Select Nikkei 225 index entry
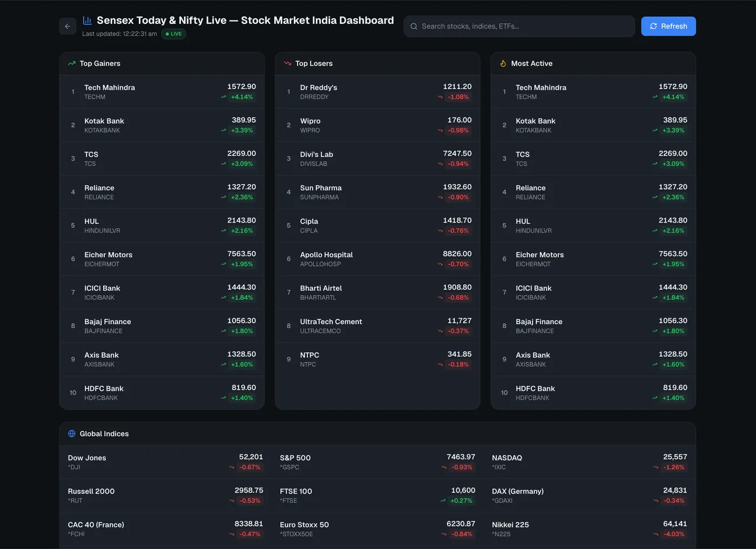 590,529
